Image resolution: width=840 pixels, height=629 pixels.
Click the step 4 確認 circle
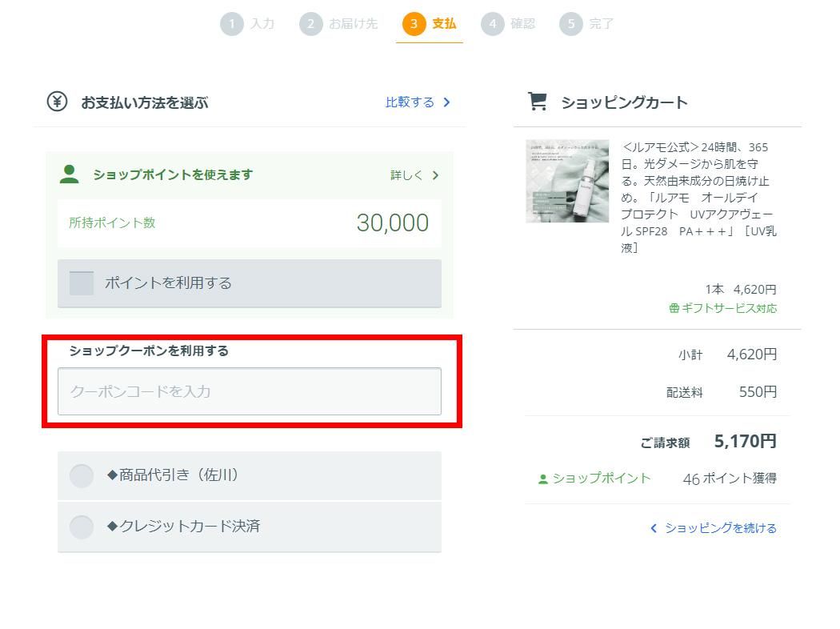(x=492, y=24)
